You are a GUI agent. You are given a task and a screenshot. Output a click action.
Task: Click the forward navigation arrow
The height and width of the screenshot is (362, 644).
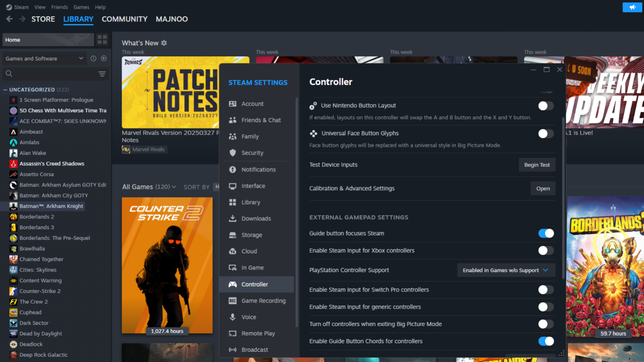coord(22,19)
